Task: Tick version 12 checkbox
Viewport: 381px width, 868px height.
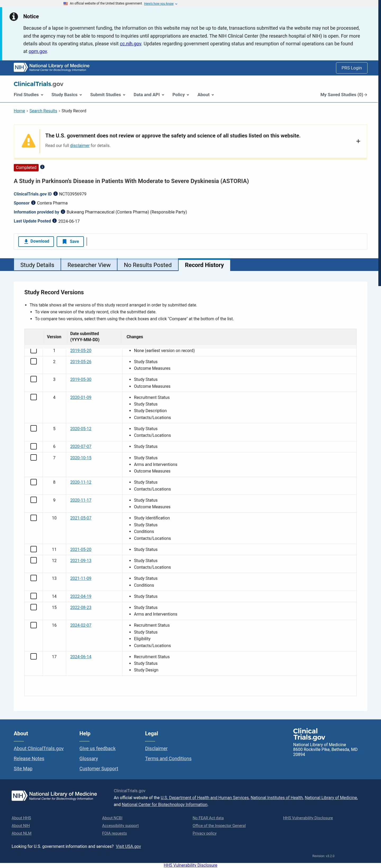Action: pos(34,560)
